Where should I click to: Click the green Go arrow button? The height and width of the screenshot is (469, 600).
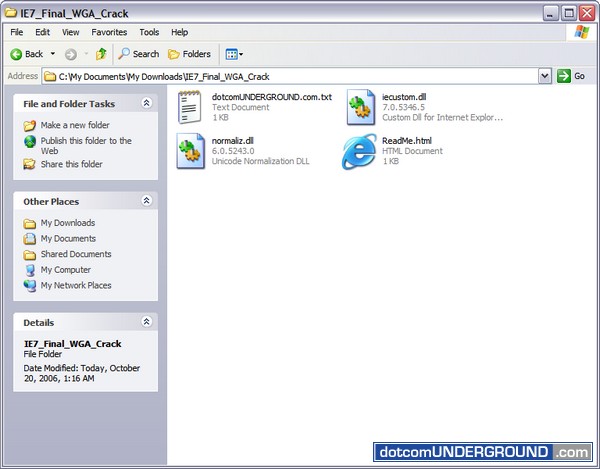coord(564,76)
